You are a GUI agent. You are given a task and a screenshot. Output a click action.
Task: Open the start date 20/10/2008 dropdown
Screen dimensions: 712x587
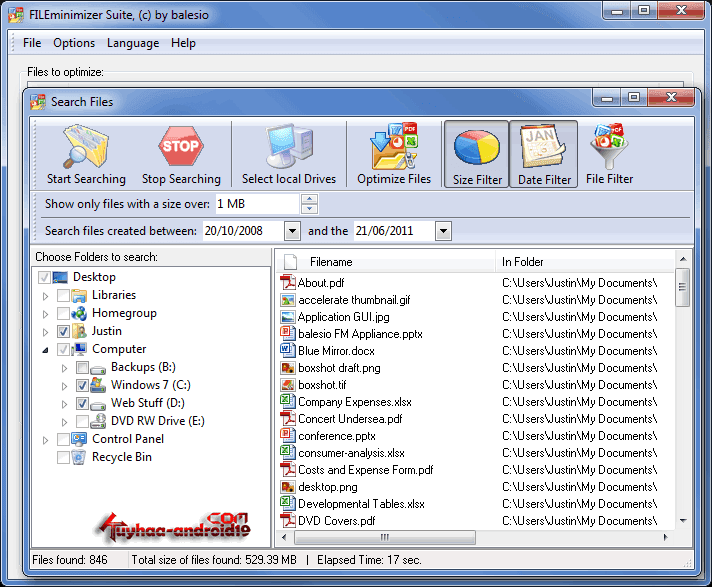pos(292,231)
